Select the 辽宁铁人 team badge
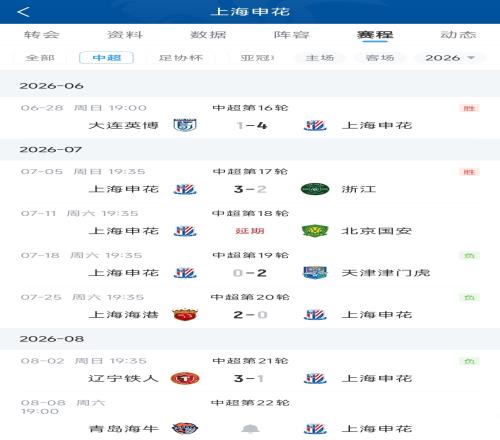The height and width of the screenshot is (440, 500). 185,378
